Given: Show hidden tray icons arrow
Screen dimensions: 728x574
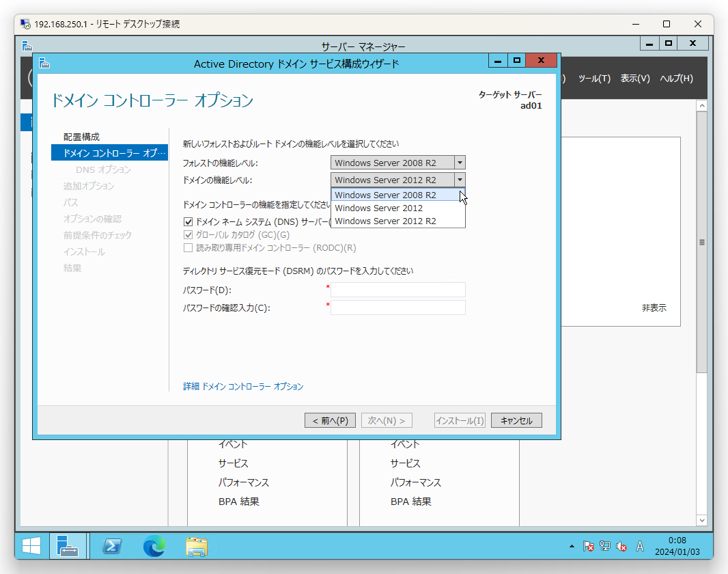Looking at the screenshot, I should (x=572, y=546).
